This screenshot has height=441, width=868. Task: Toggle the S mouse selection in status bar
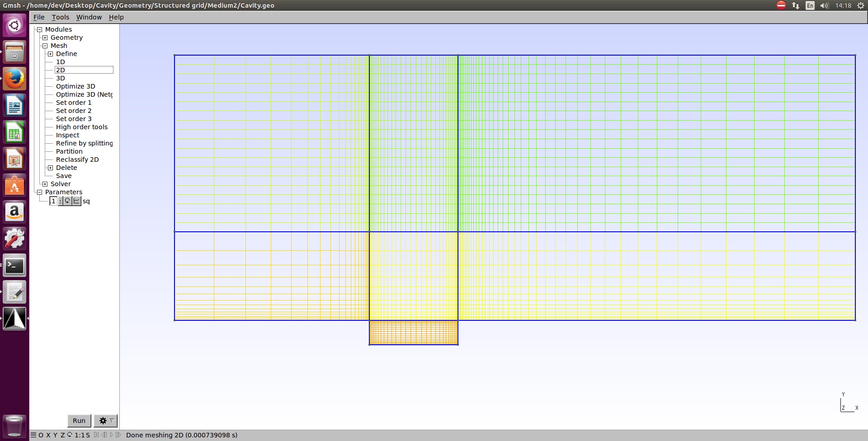click(x=88, y=435)
